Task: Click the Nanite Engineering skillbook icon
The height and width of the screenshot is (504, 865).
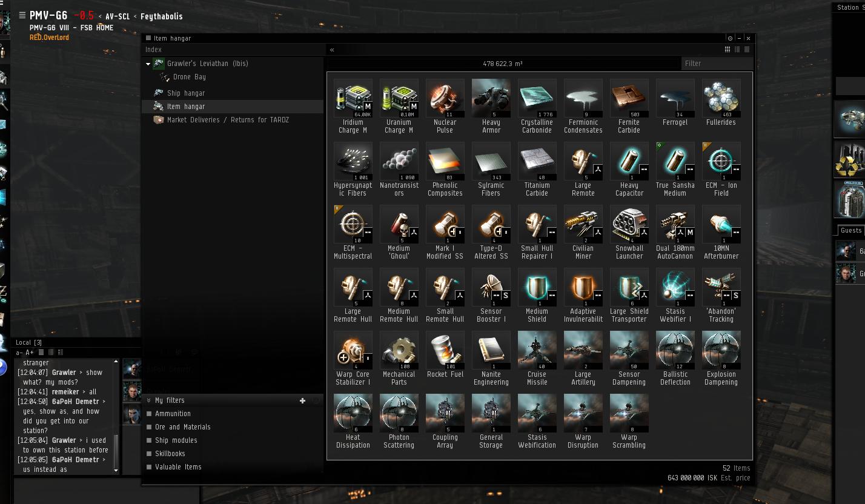Action: pos(491,350)
